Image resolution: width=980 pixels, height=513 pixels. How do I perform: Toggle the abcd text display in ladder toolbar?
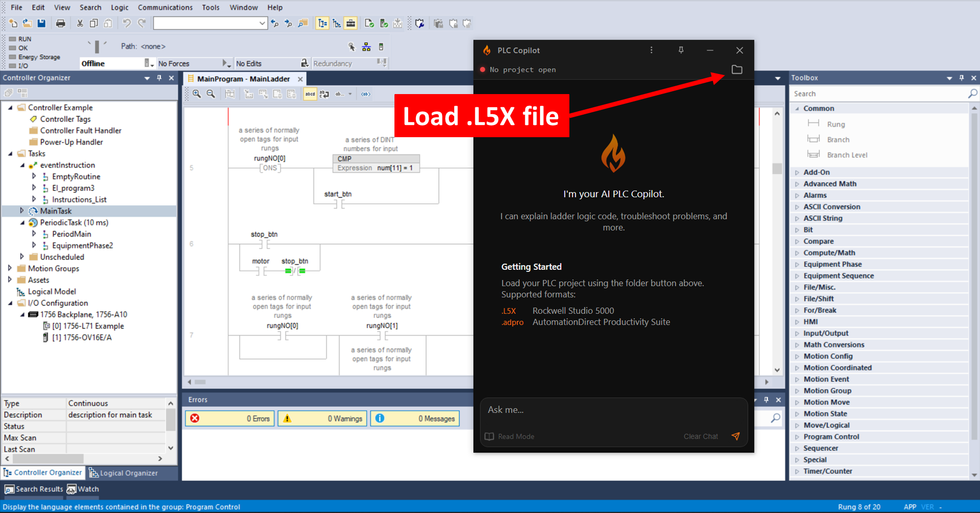click(310, 94)
